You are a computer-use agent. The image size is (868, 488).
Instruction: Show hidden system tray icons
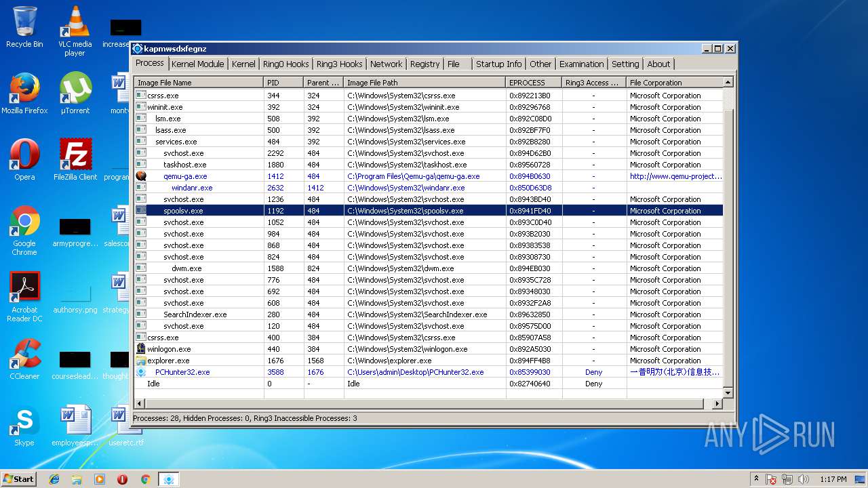(756, 479)
